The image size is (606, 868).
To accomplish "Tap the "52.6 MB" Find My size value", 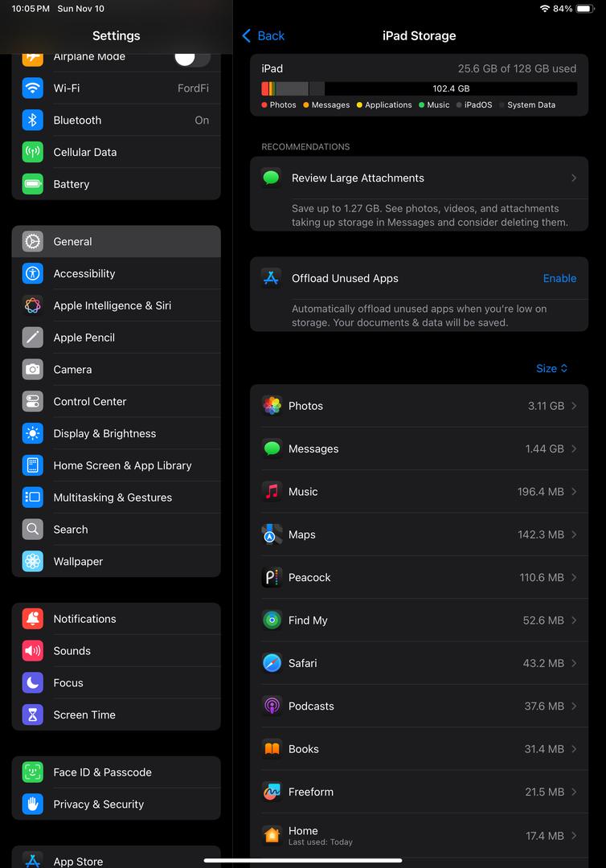I will tap(543, 620).
